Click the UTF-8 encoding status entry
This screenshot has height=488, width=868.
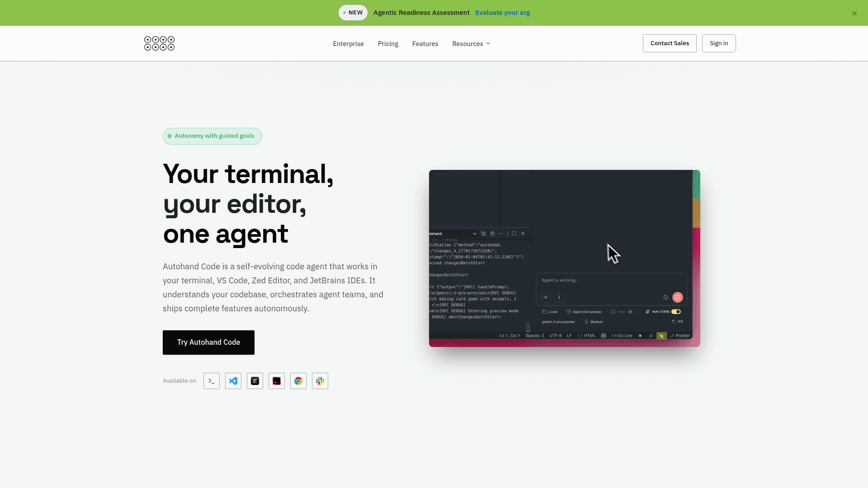[555, 336]
